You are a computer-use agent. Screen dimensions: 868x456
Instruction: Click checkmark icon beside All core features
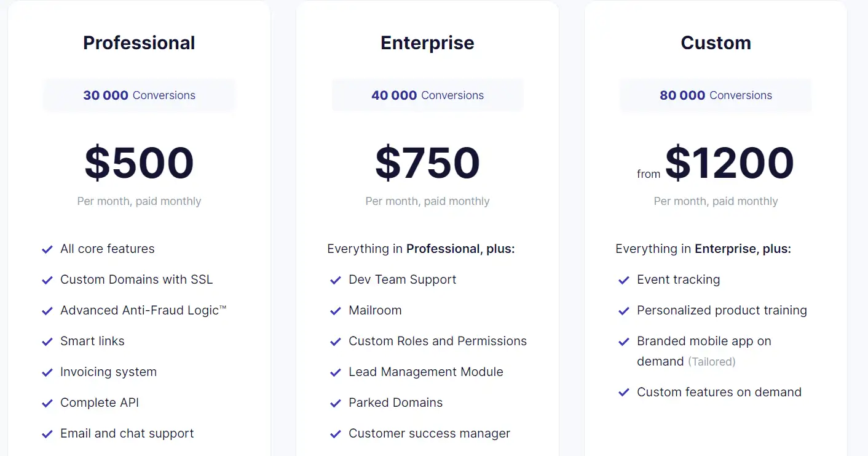(47, 249)
